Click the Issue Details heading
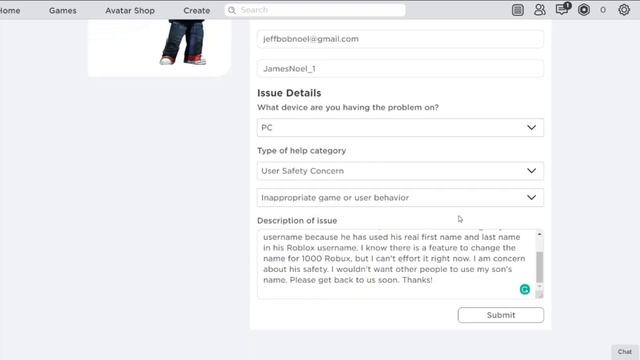Viewport: 640px width, 360px height. click(289, 93)
